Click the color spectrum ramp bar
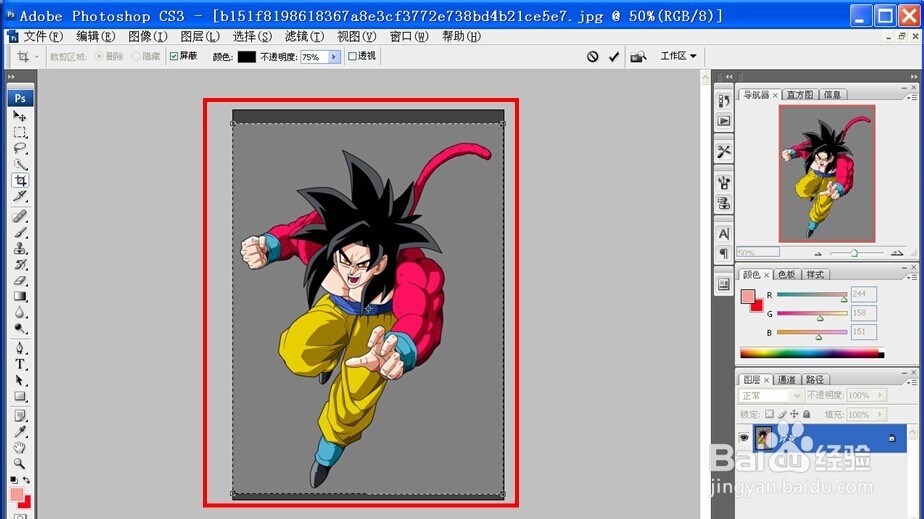 pyautogui.click(x=812, y=353)
